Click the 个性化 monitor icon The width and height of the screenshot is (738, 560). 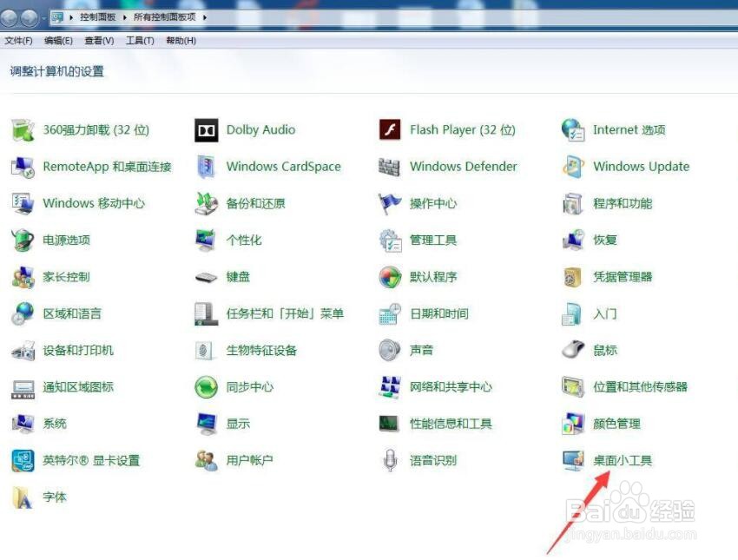[x=206, y=240]
